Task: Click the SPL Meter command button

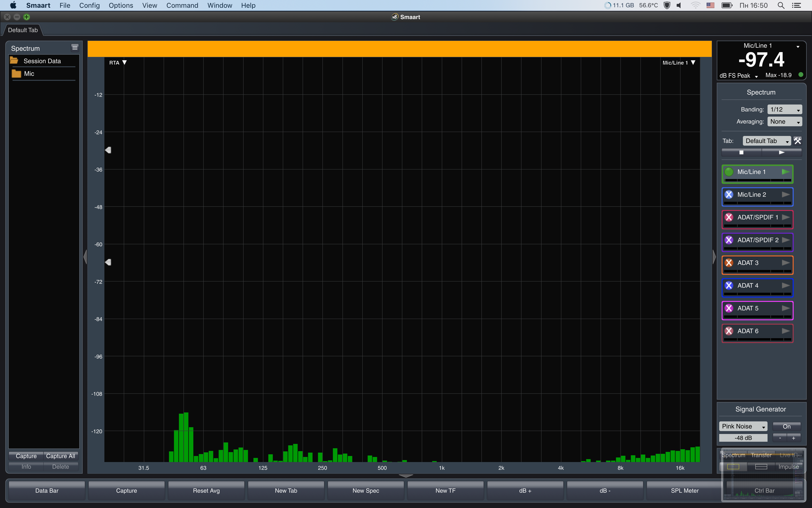Action: (x=684, y=491)
